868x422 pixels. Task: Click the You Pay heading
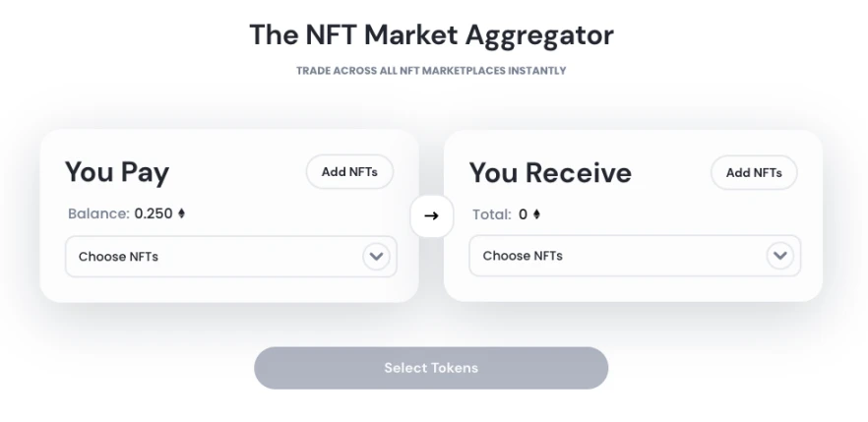(117, 172)
